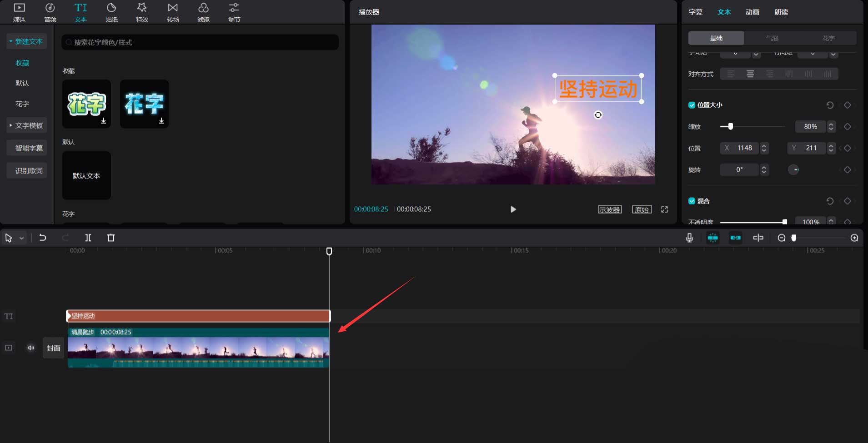868x443 pixels.
Task: Select the split tool in the timeline toolbar
Action: 88,237
